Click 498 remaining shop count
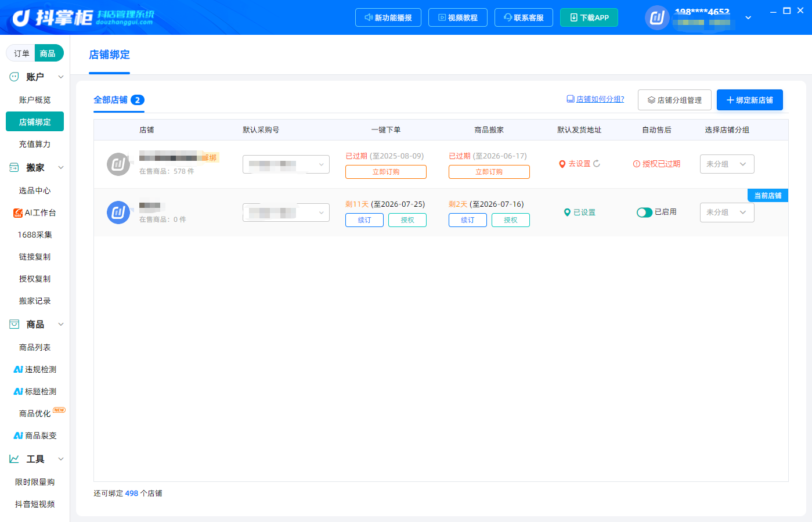The image size is (812, 522). click(132, 494)
